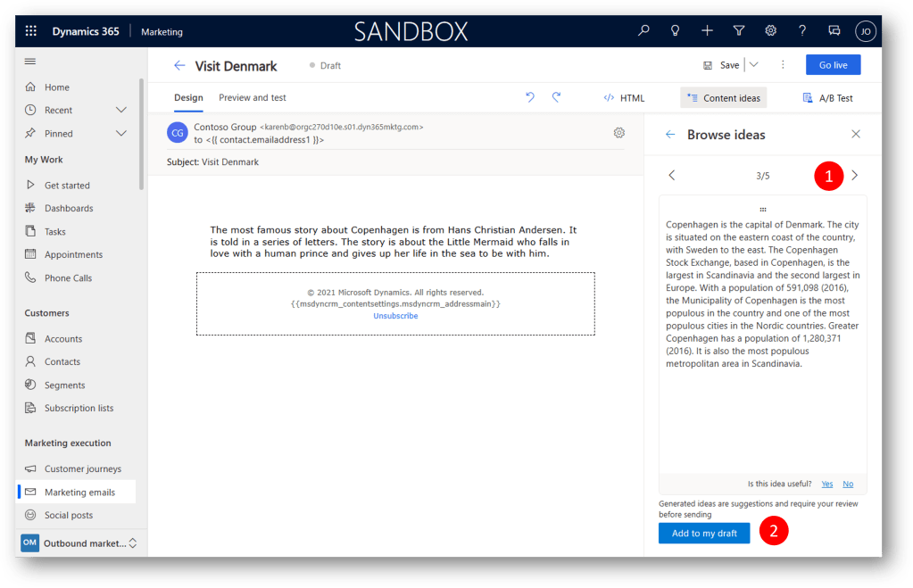Close the Browse ideas panel

(x=856, y=135)
